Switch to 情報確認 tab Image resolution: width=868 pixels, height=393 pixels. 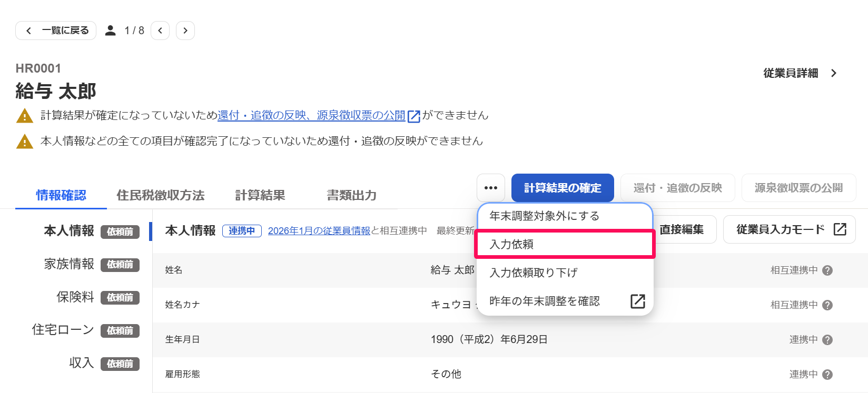coord(61,195)
